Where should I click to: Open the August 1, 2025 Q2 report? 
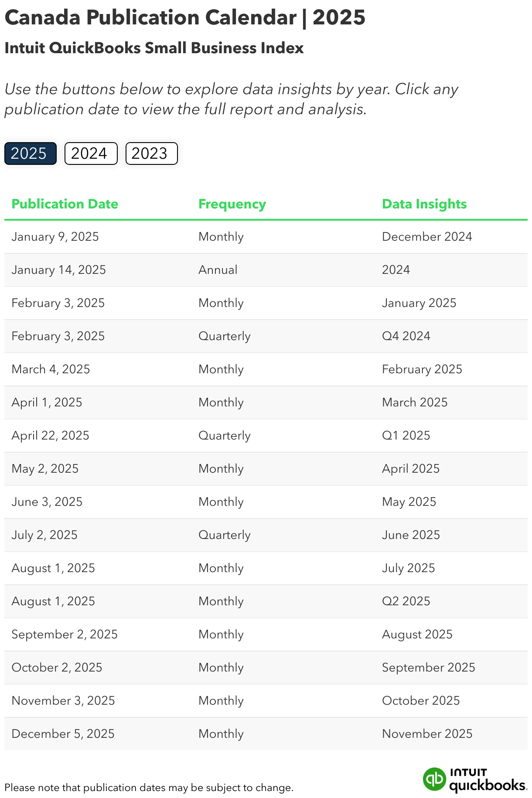(x=53, y=601)
